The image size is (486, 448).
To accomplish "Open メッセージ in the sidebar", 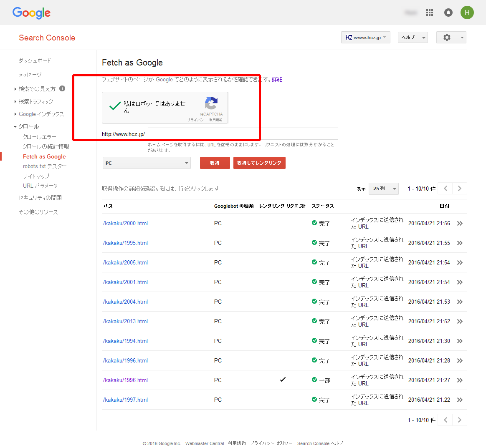I will [x=30, y=75].
